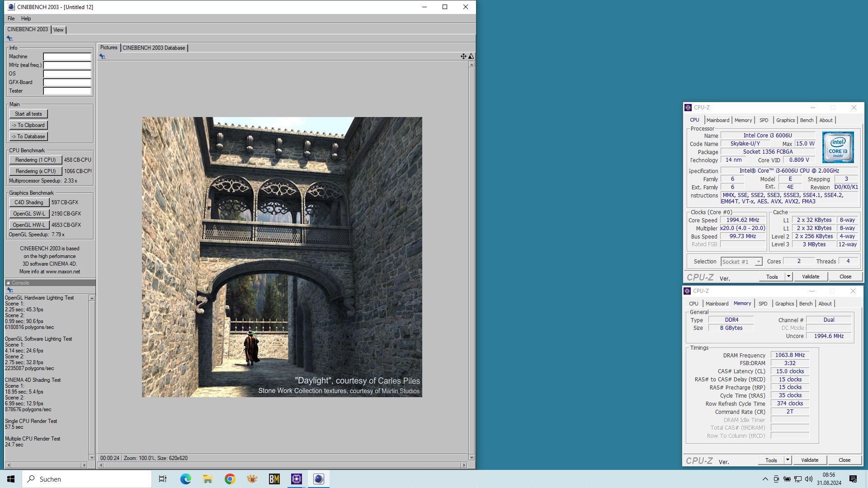Click the To Clipboard button
868x488 pixels.
28,125
